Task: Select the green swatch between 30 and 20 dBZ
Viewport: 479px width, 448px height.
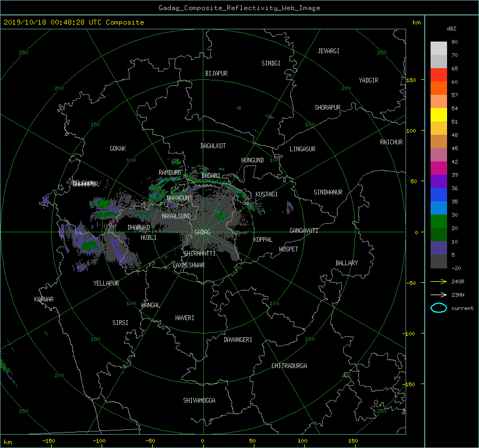Action: (x=439, y=221)
